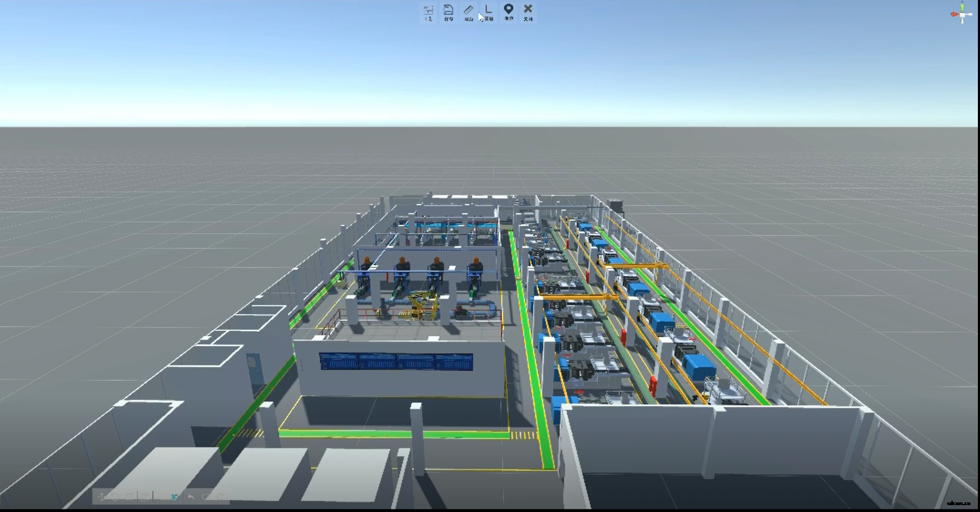The image size is (980, 512).
Task: Toggle the 3D view mode button
Action: [x=174, y=497]
